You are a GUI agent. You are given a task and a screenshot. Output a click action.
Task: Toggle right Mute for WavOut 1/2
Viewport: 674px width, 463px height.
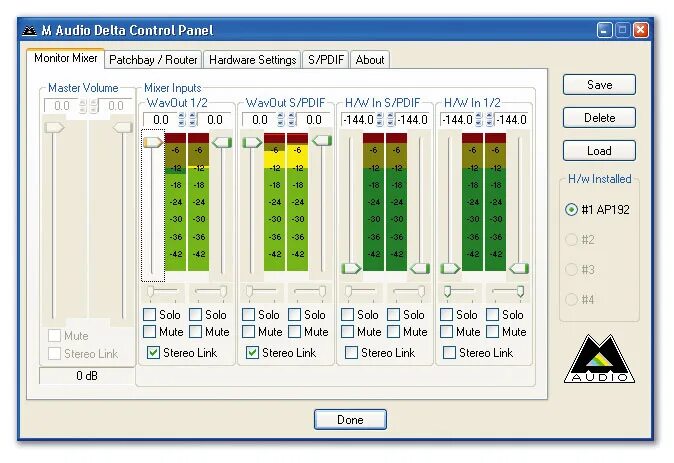(x=196, y=332)
